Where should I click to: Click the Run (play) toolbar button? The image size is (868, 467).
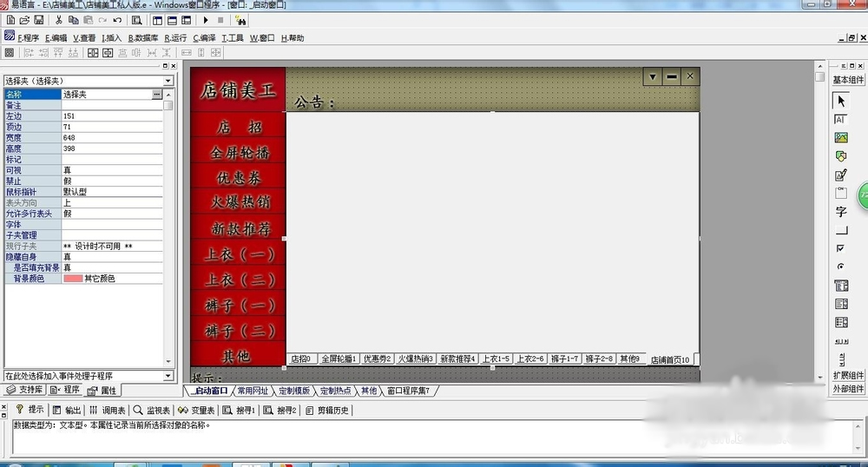tap(206, 20)
